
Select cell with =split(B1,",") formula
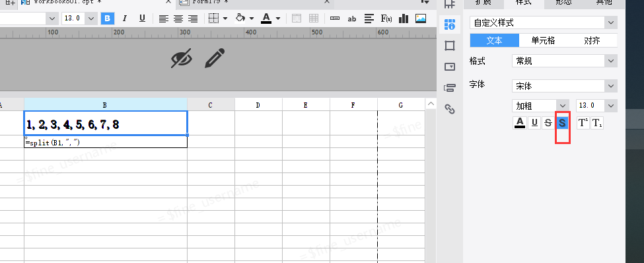(106, 142)
